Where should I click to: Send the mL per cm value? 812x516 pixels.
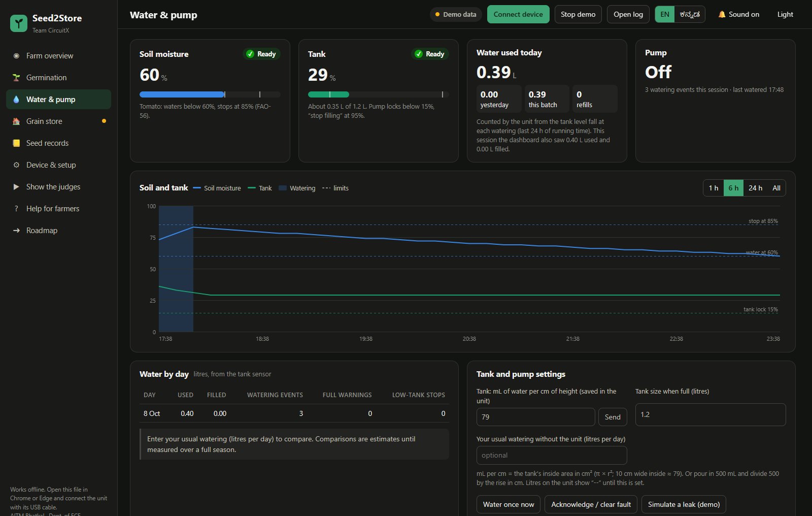613,417
